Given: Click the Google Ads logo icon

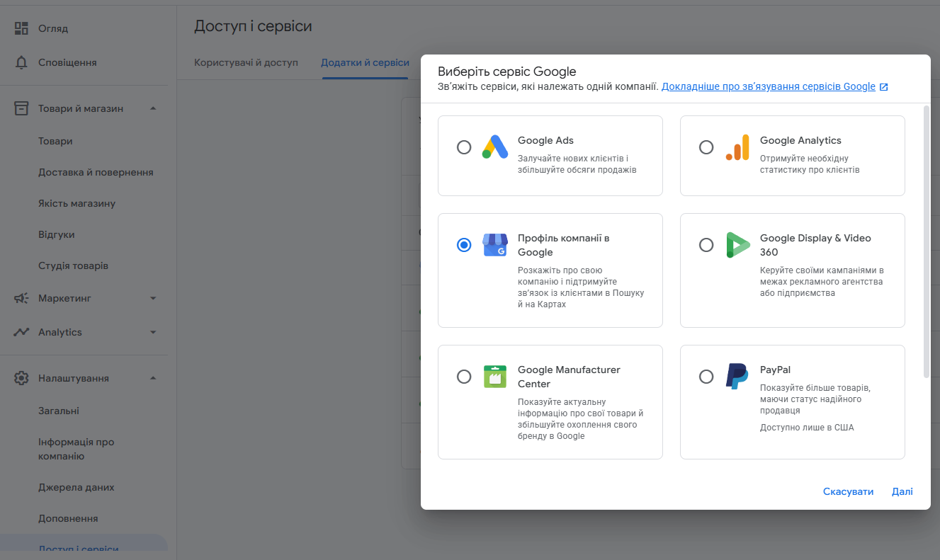Looking at the screenshot, I should [x=495, y=147].
